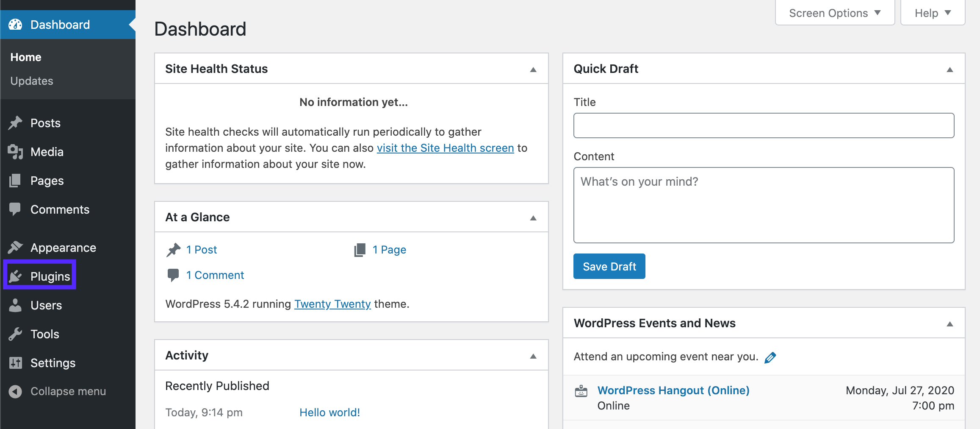The image size is (980, 429).
Task: Click the 'Recently Published' heading text
Action: (217, 386)
